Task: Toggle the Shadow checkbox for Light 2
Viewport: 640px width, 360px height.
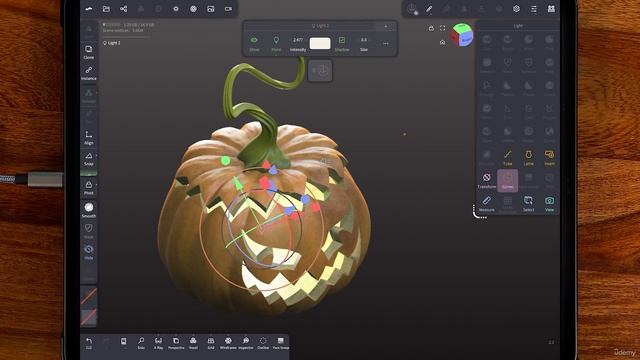Action: (x=342, y=44)
